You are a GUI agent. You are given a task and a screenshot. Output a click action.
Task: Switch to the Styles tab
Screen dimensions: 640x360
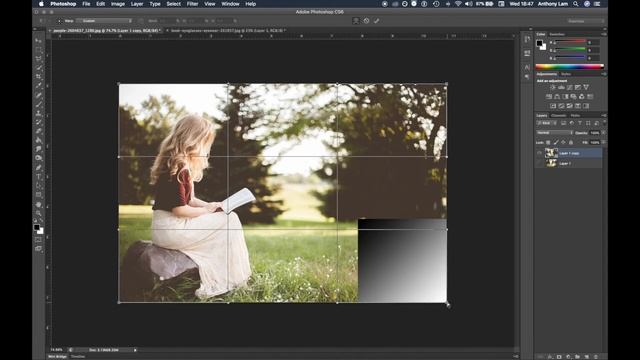566,74
